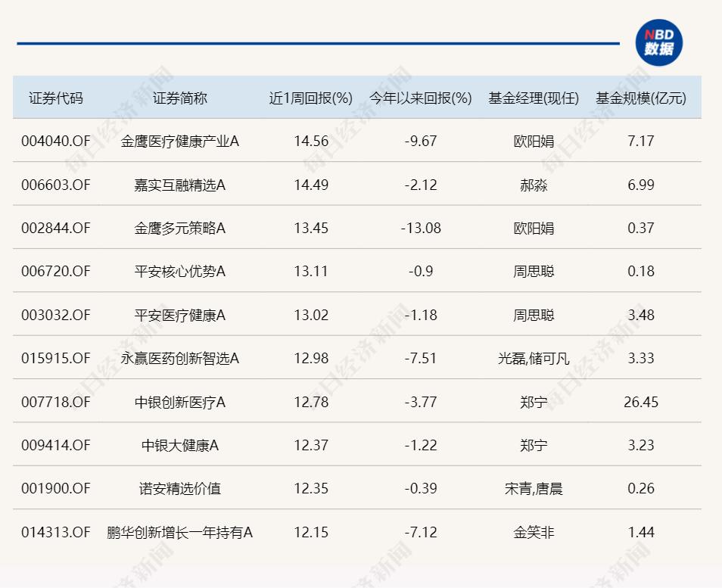Click the 26.45 fund size cell
The image size is (722, 588).
click(x=640, y=402)
